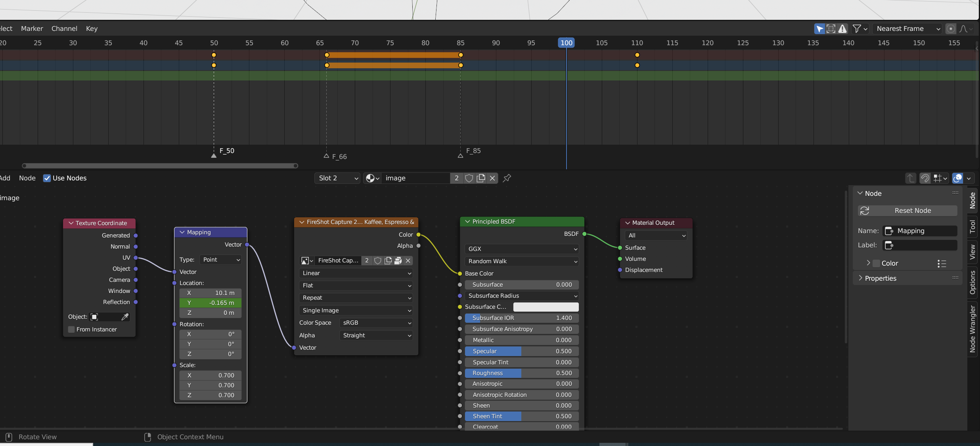Click the pin node tree icon
Viewport: 980px width, 446px height.
[x=507, y=178]
